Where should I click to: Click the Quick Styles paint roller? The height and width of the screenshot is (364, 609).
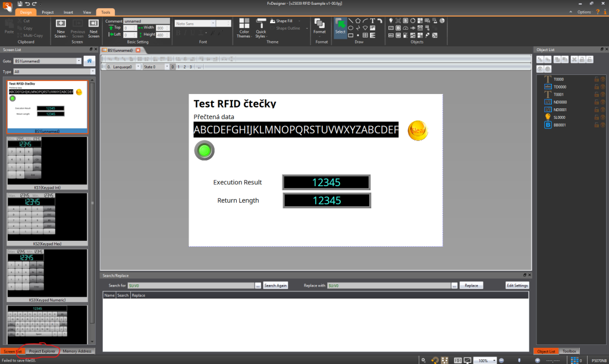(x=260, y=27)
